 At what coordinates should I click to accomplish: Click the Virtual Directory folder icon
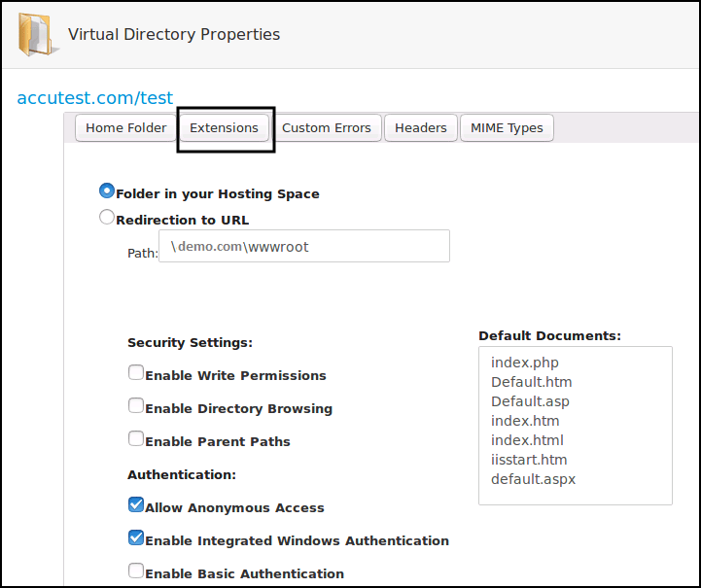[x=37, y=34]
